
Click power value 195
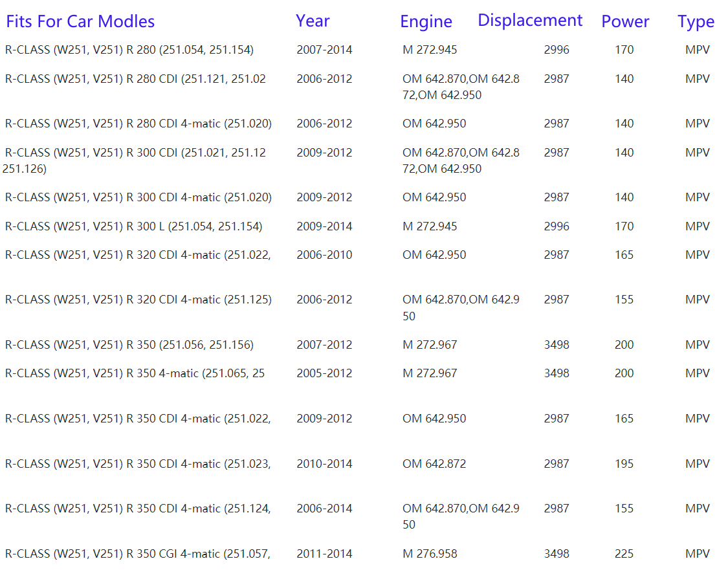tap(624, 464)
